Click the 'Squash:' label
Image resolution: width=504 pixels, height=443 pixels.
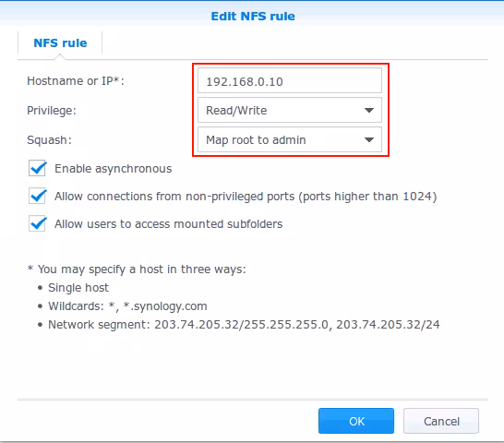click(x=49, y=140)
